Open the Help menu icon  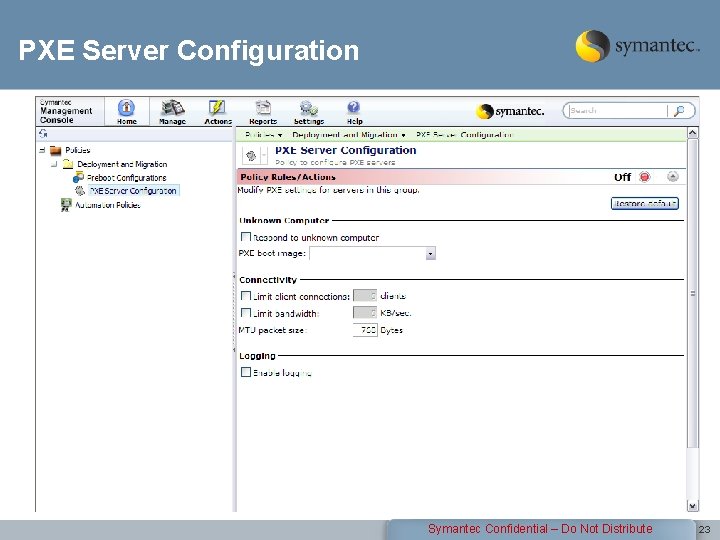tap(354, 108)
